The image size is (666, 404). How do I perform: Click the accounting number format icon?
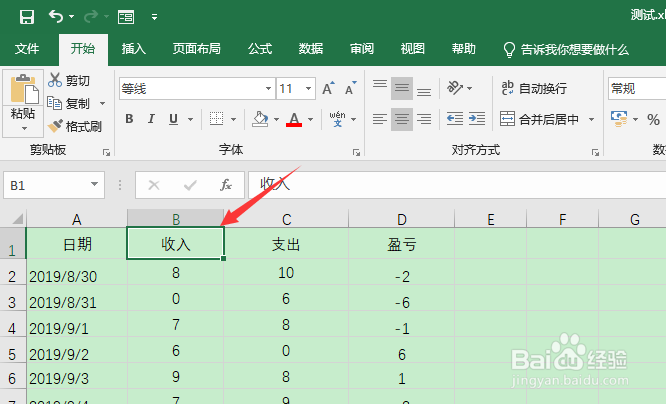point(619,119)
